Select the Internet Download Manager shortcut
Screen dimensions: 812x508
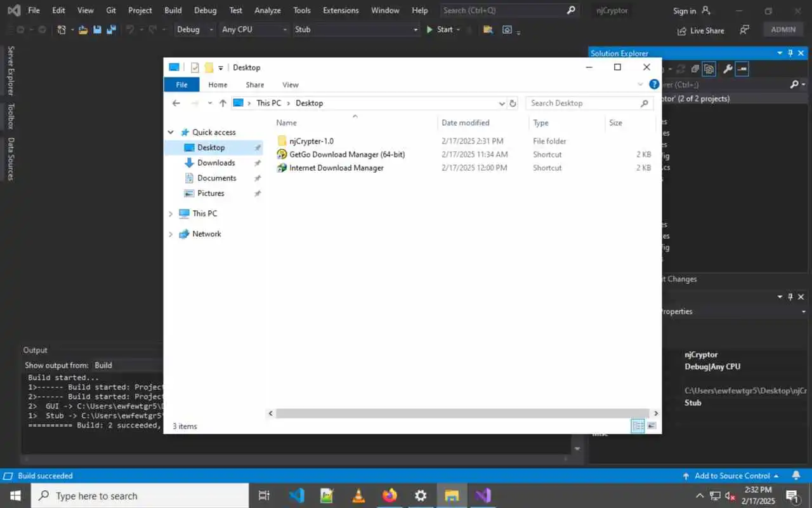click(336, 168)
